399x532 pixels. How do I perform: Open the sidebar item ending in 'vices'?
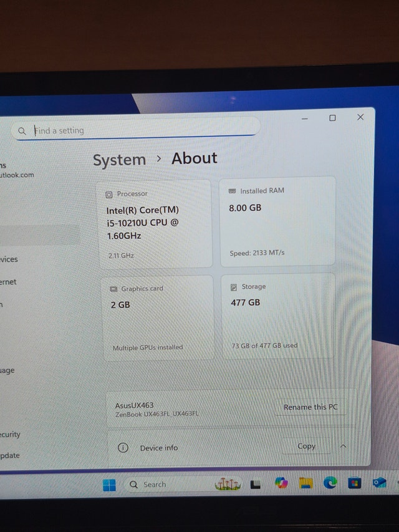tap(9, 259)
